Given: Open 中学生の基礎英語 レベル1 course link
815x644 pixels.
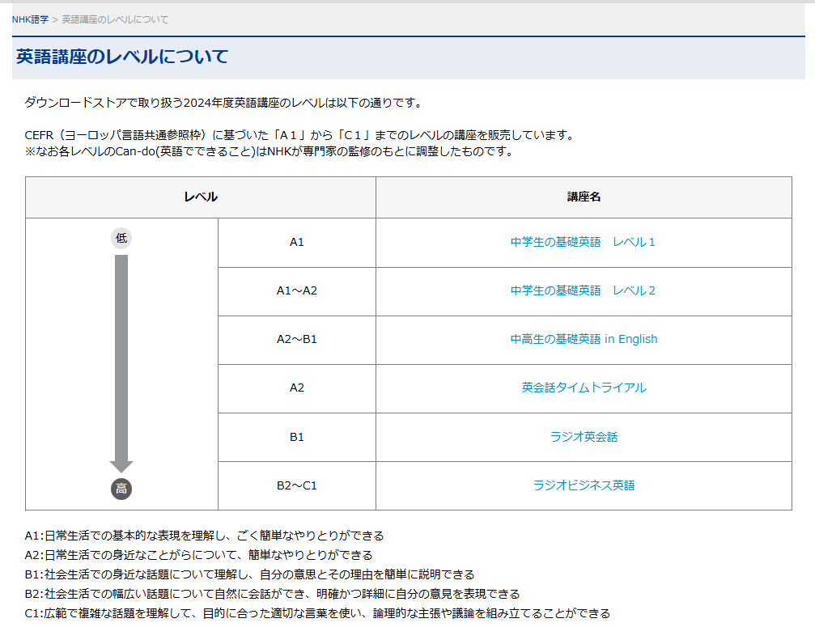Looking at the screenshot, I should (583, 242).
